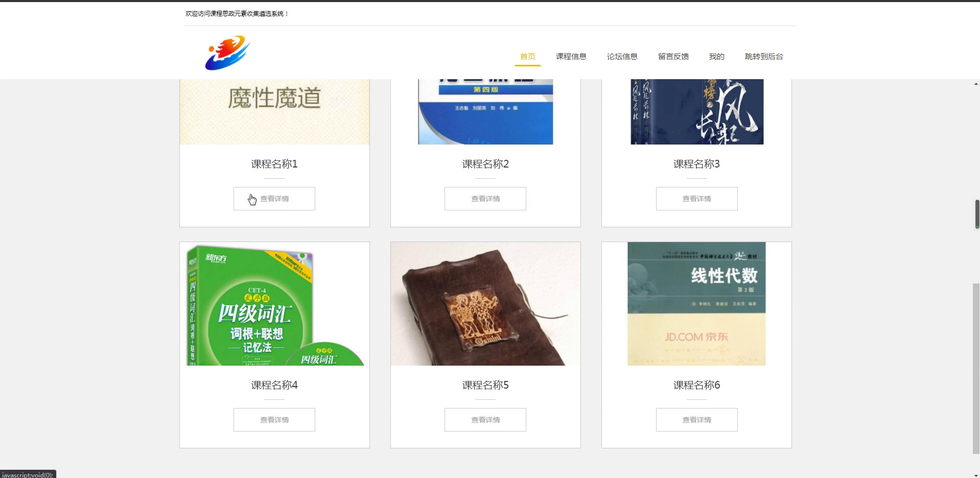The width and height of the screenshot is (980, 478).
Task: Open the brown leather notebook image
Action: point(485,304)
